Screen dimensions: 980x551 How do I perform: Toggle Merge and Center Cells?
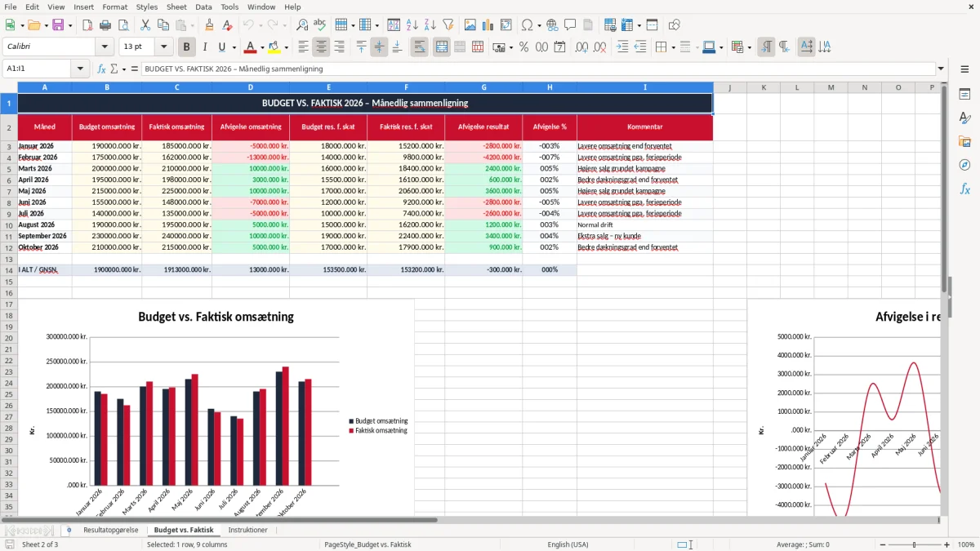point(442,47)
